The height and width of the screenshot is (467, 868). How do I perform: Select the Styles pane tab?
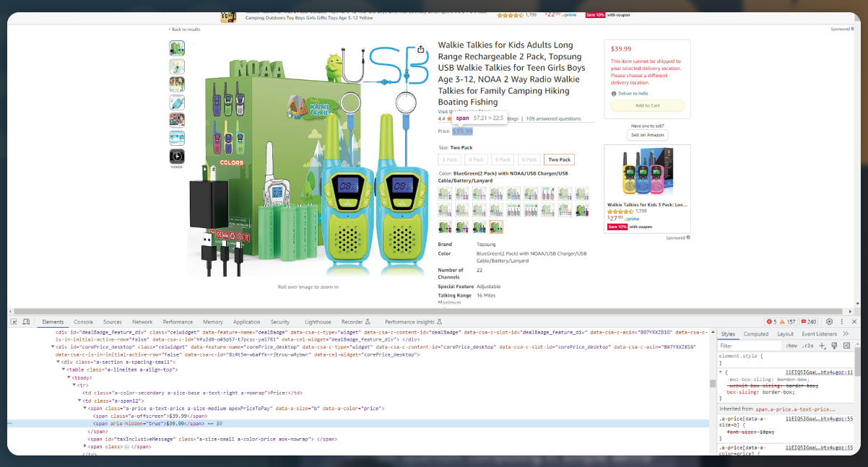(x=728, y=334)
